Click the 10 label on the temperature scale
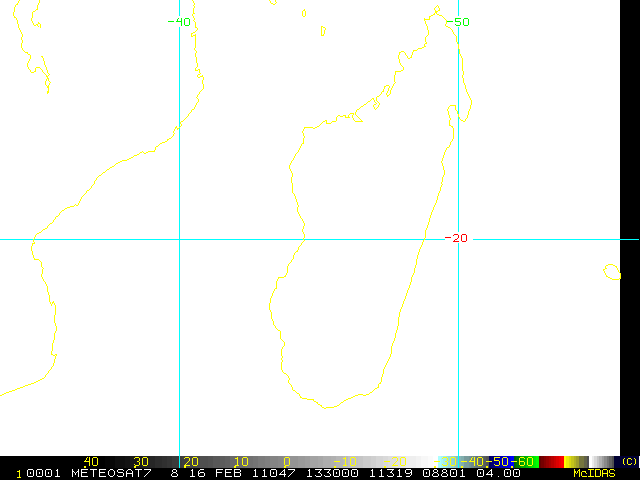640x480 pixels. [241, 461]
